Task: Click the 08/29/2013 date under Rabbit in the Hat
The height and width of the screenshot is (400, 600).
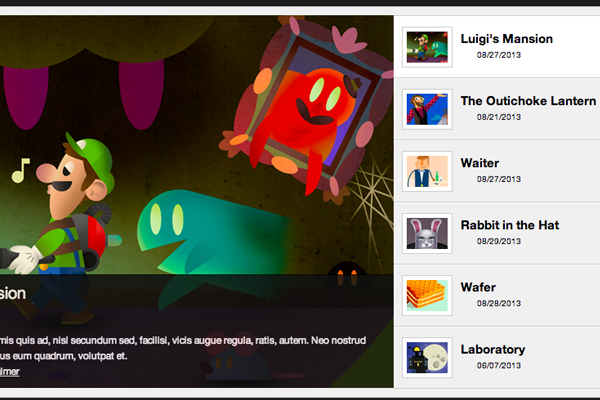Action: (x=499, y=241)
